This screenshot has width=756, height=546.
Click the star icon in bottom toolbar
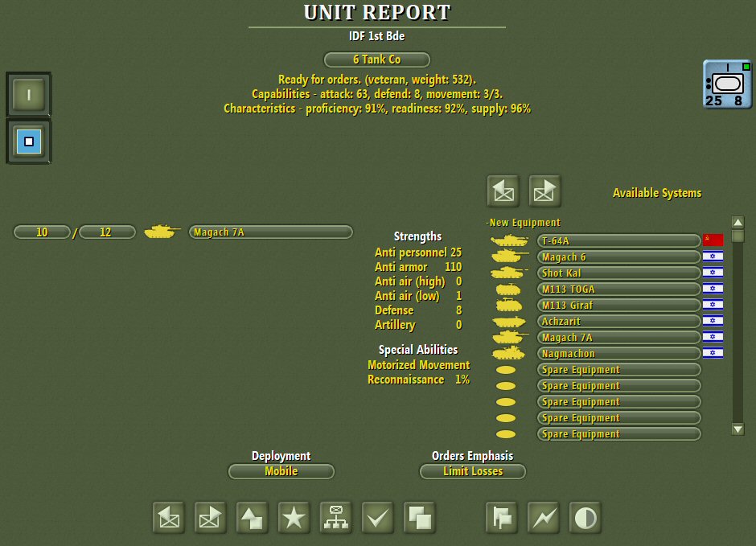click(294, 518)
